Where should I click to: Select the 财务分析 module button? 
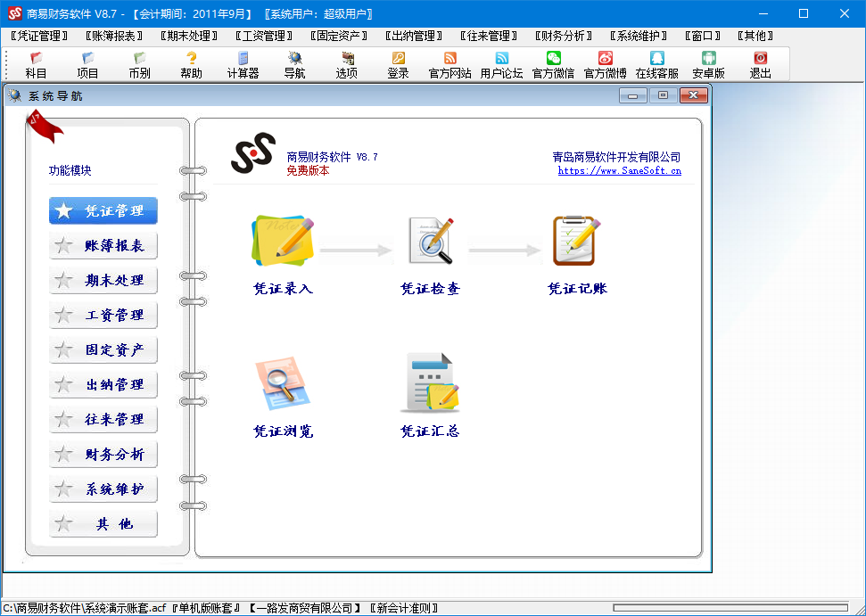point(103,454)
